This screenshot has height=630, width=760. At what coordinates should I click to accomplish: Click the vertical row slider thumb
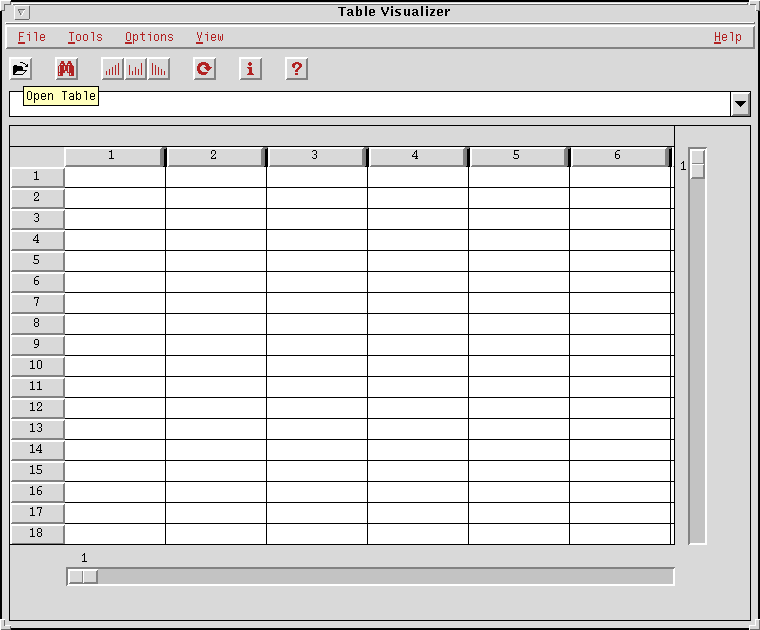(697, 164)
